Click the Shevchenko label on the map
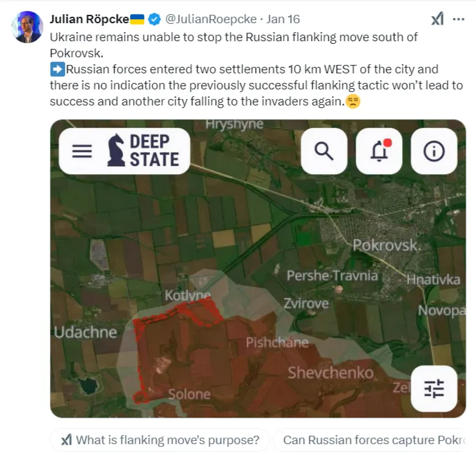476x455 pixels. (x=331, y=373)
